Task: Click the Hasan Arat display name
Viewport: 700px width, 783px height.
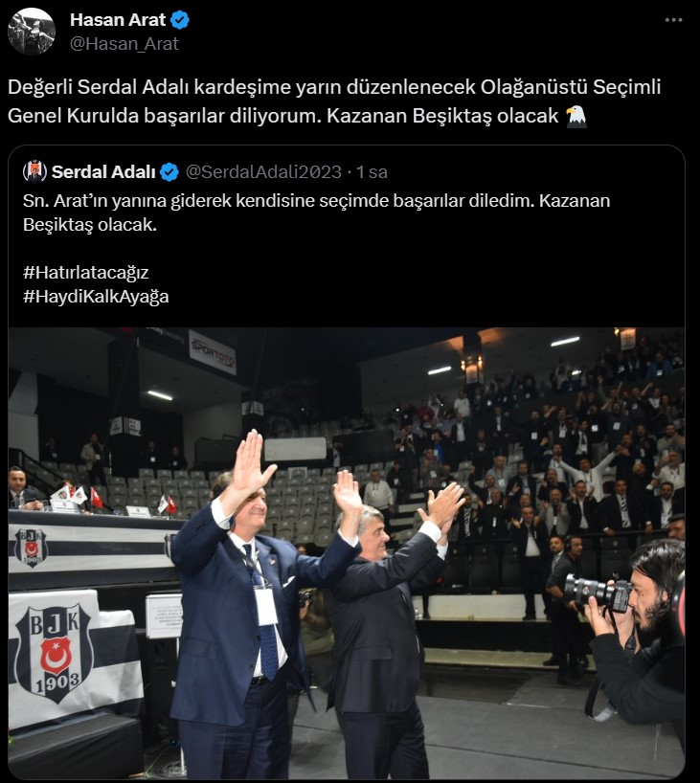Action: click(118, 20)
